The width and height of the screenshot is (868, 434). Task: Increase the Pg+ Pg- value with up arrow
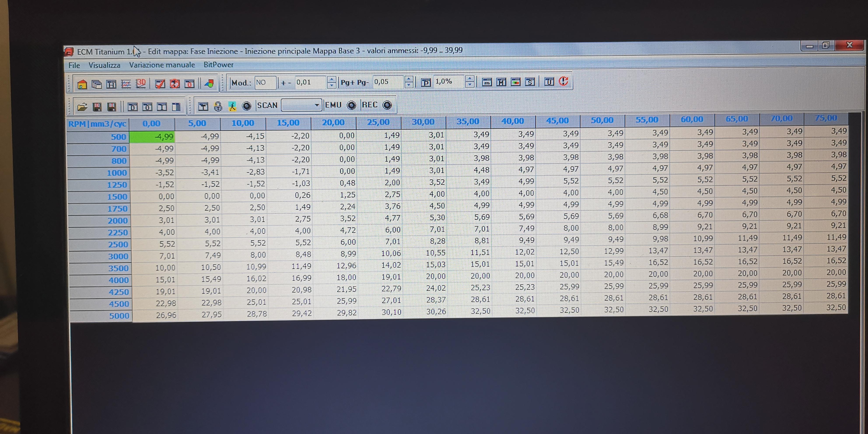(x=409, y=79)
